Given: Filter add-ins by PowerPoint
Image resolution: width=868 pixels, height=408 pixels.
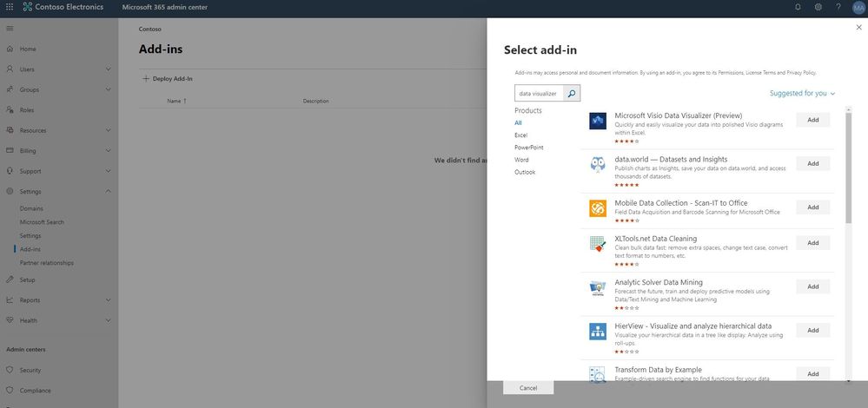Looking at the screenshot, I should point(528,148).
